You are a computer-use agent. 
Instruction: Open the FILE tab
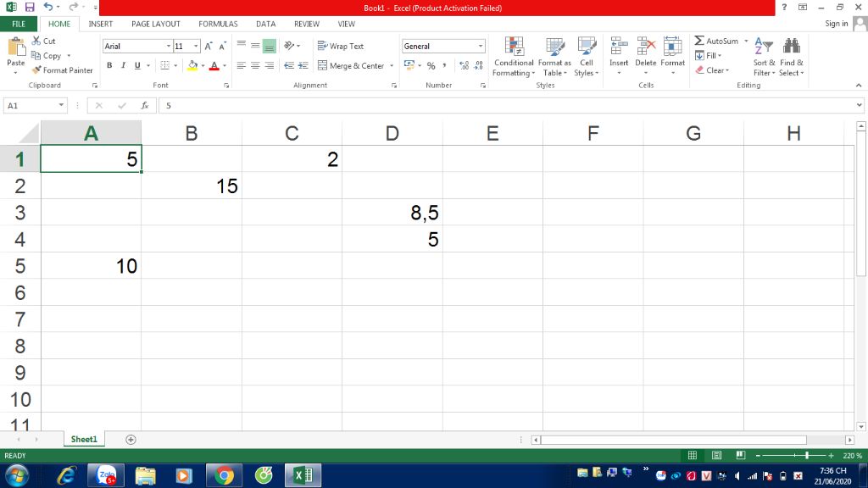19,24
